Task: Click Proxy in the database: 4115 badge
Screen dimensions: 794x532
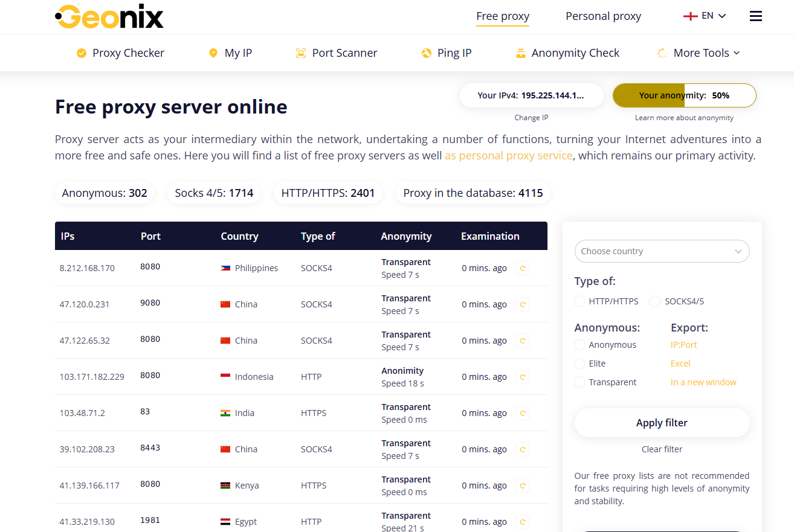Action: [x=473, y=193]
